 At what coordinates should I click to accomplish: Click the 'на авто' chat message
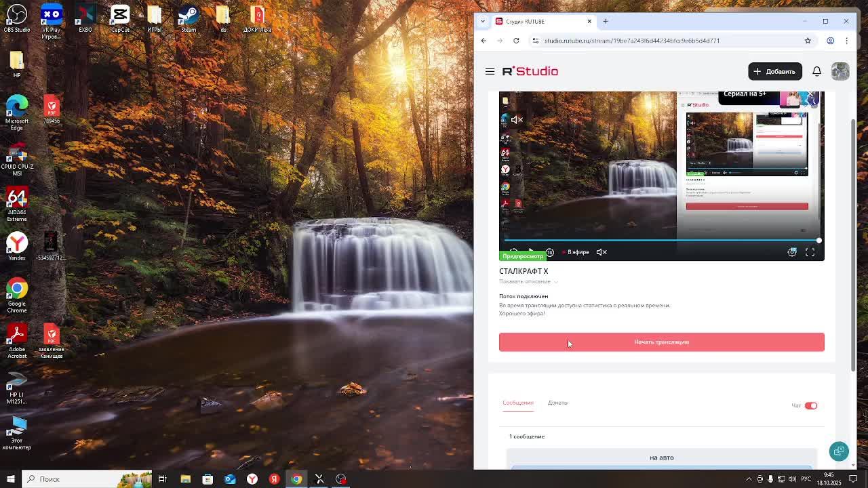coord(662,457)
